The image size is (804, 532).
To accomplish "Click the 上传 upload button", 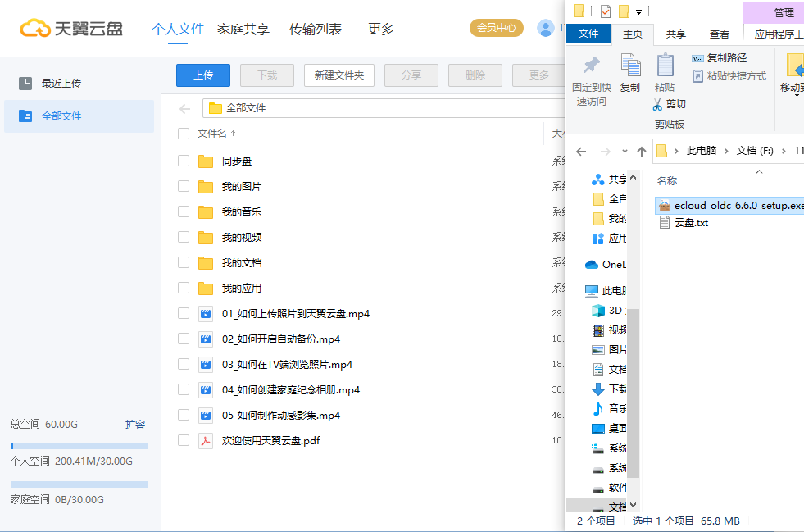I will click(202, 75).
